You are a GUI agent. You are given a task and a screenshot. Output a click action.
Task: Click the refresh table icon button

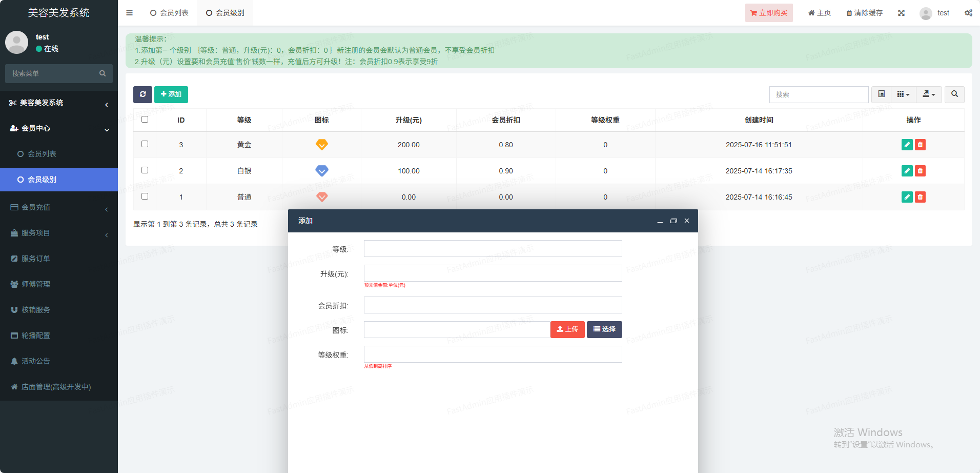coord(142,94)
